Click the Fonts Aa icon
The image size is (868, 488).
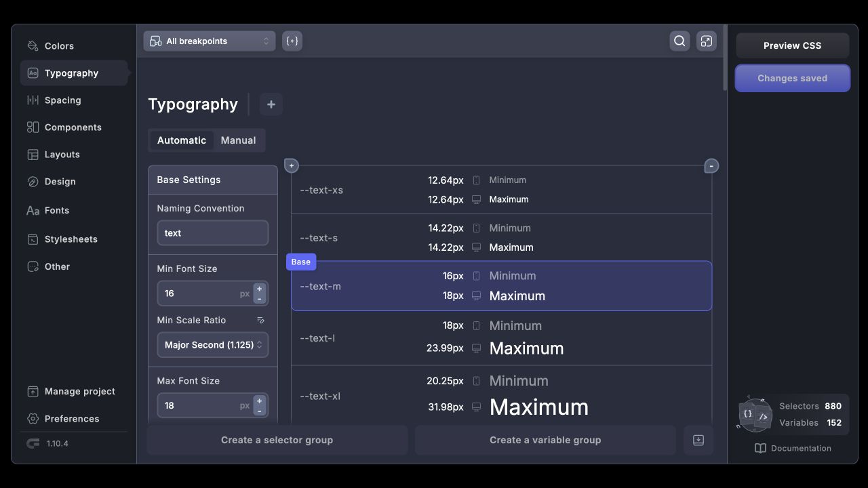(x=33, y=211)
